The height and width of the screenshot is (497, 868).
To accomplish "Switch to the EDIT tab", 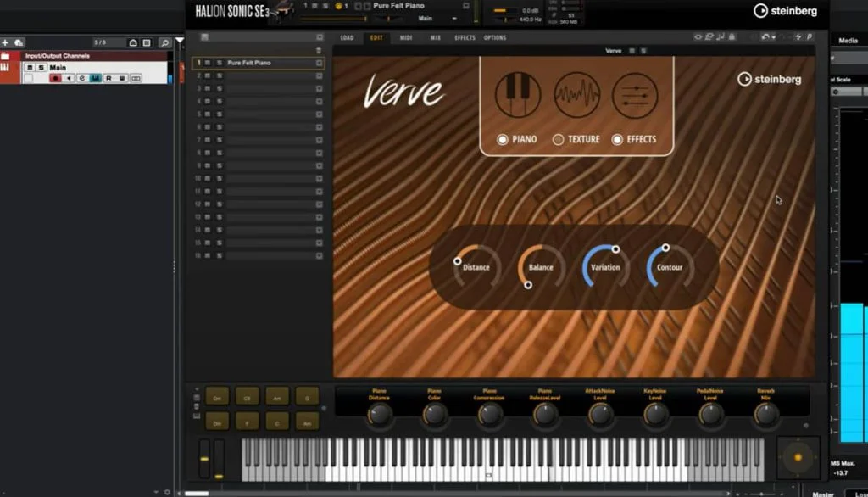I will point(376,37).
